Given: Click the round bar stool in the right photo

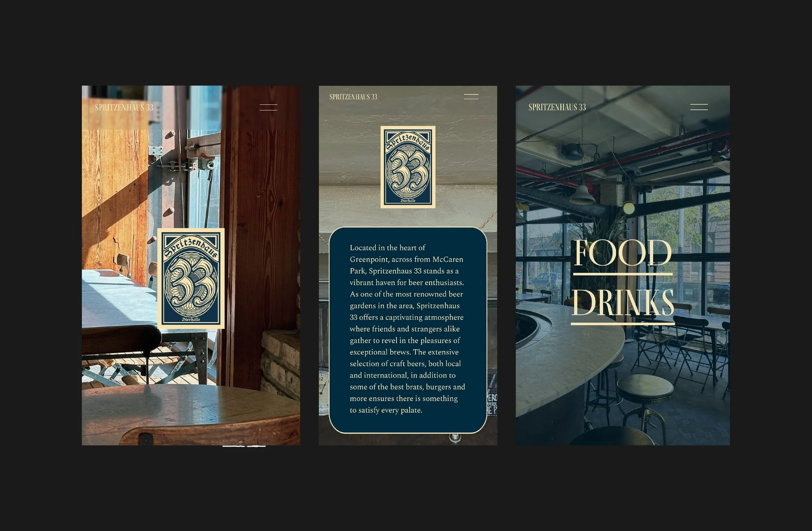Looking at the screenshot, I should [x=645, y=387].
